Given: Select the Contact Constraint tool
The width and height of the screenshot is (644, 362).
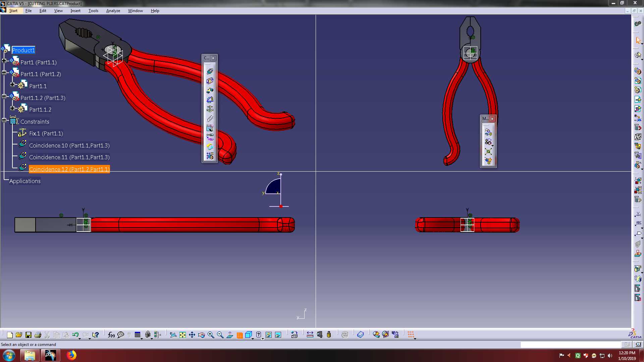Looking at the screenshot, I should click(x=210, y=81).
